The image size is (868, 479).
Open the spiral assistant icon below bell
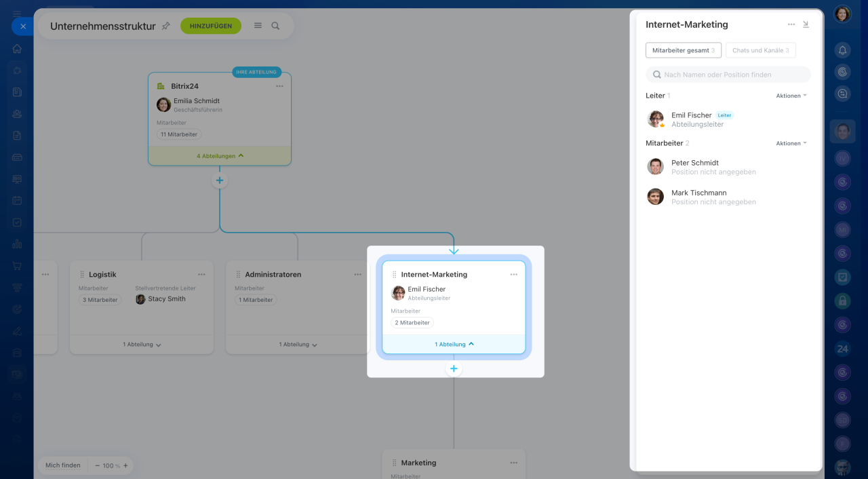click(x=842, y=71)
